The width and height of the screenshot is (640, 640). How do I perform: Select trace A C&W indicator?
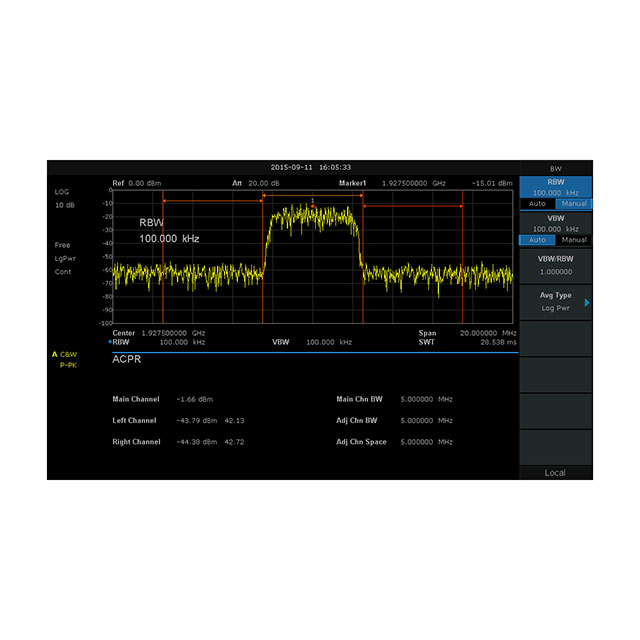click(64, 355)
